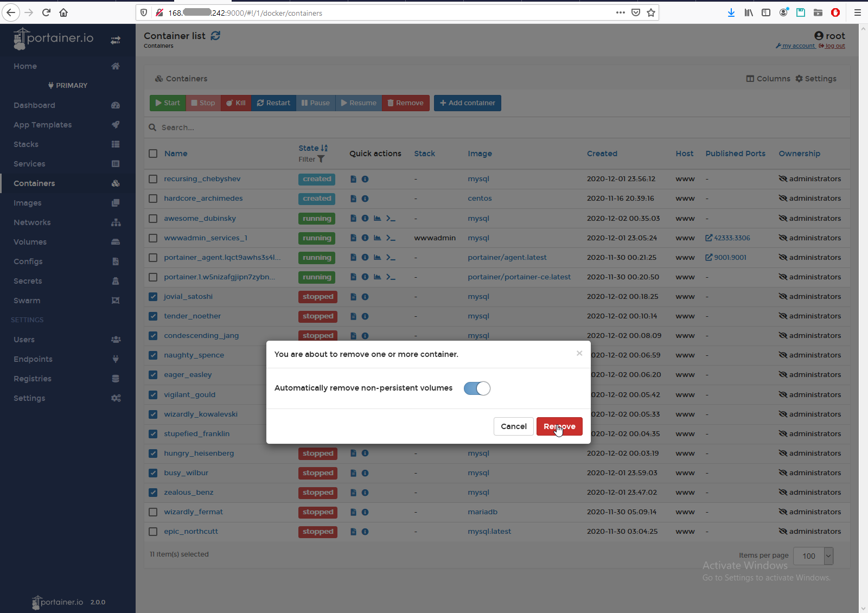Sort by the Created column header
Viewport: 868px width, 613px height.
coord(602,154)
